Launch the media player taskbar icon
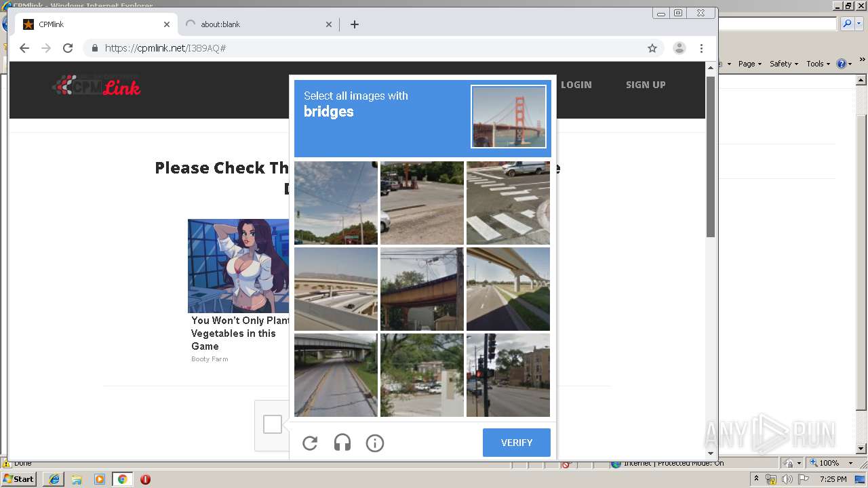 [99, 479]
